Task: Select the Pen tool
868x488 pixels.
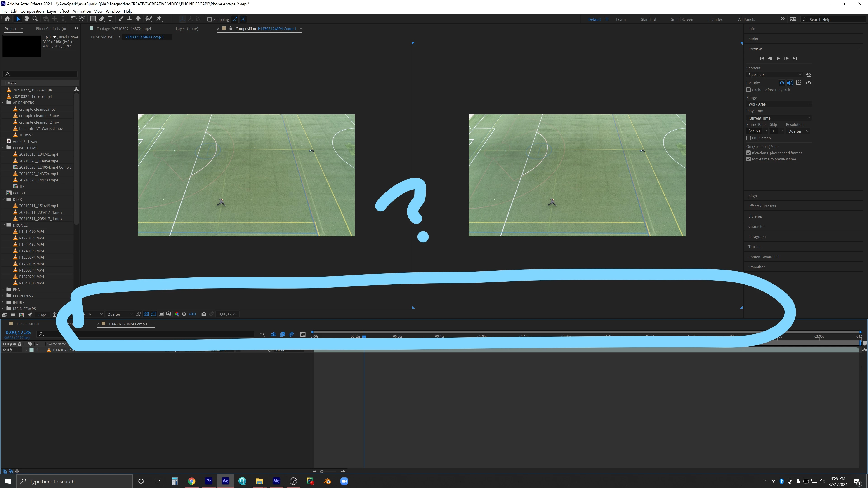Action: [101, 19]
